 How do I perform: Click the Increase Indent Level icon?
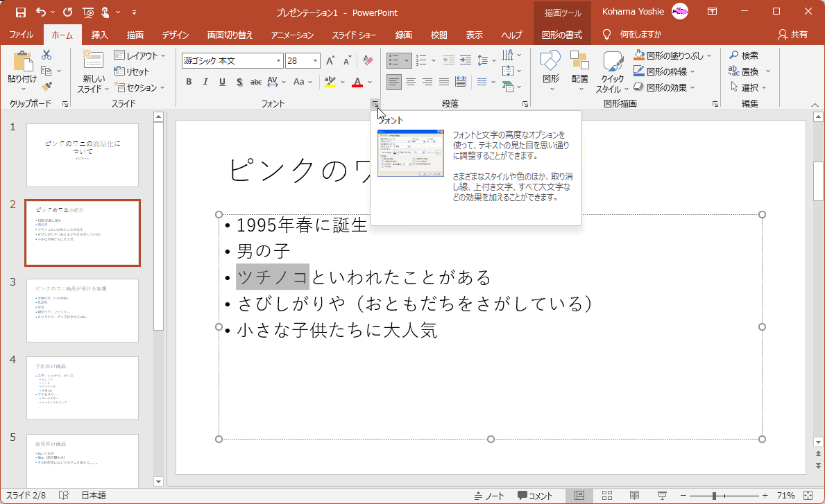pos(465,60)
